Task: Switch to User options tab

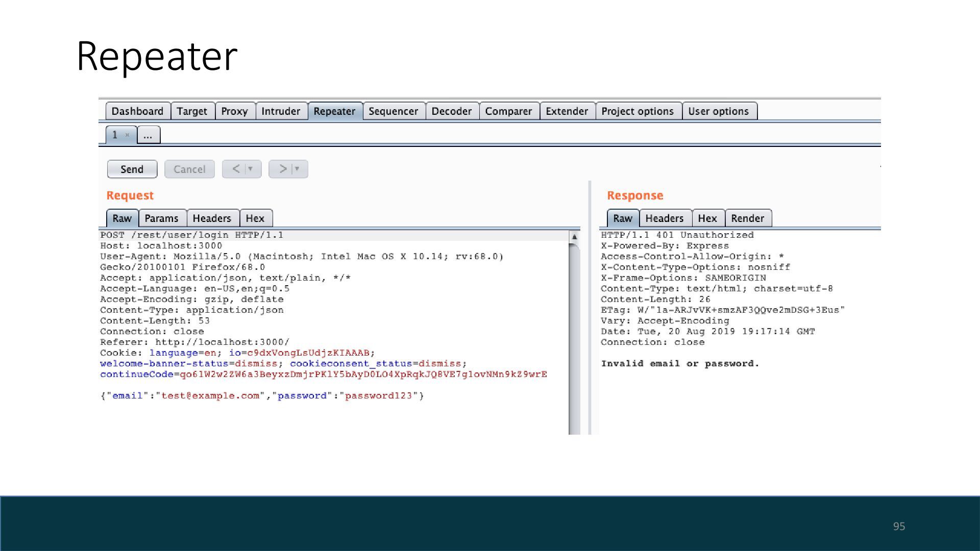Action: tap(718, 111)
